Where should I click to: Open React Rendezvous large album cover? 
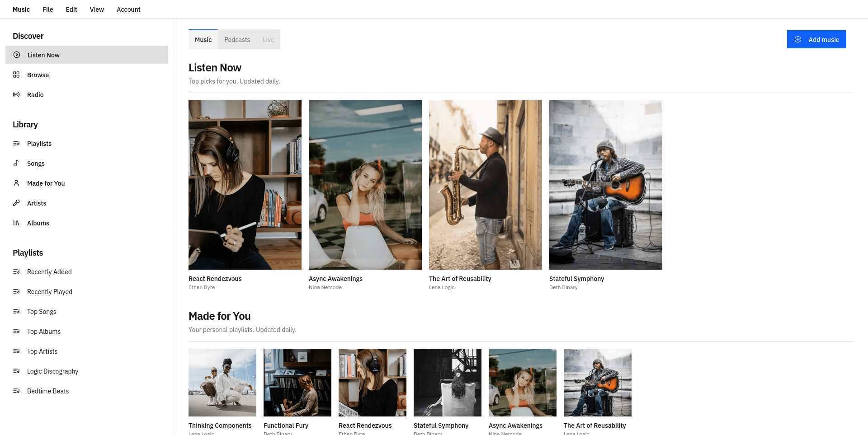pyautogui.click(x=245, y=185)
